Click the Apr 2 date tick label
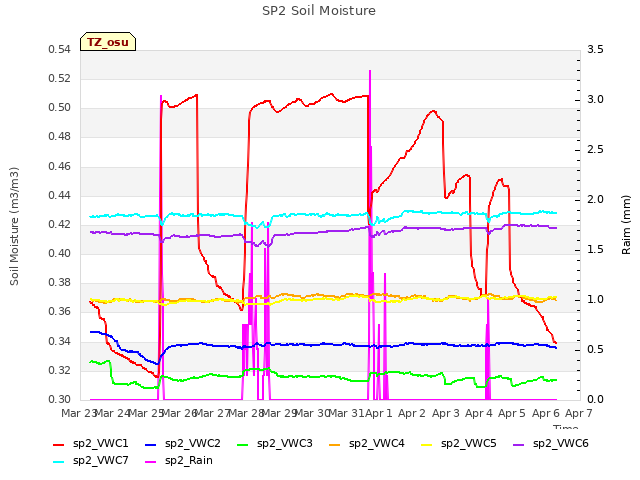640x480 pixels. coord(412,413)
